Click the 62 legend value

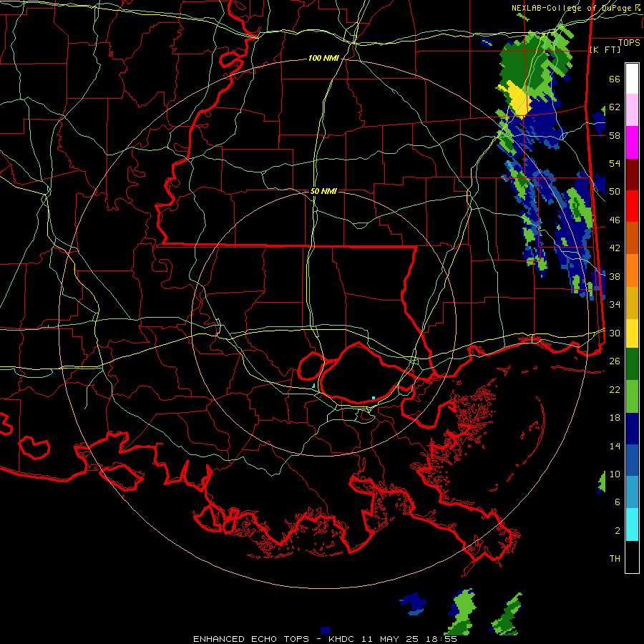pyautogui.click(x=615, y=107)
